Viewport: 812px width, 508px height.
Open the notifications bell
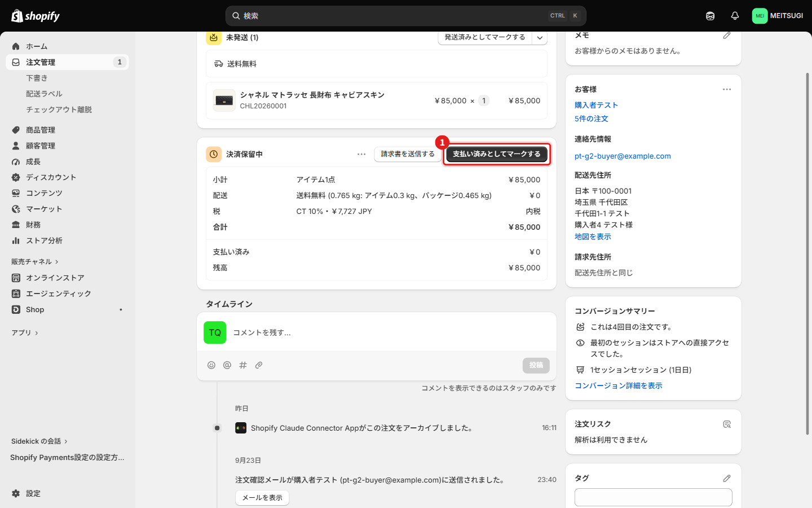tap(735, 16)
